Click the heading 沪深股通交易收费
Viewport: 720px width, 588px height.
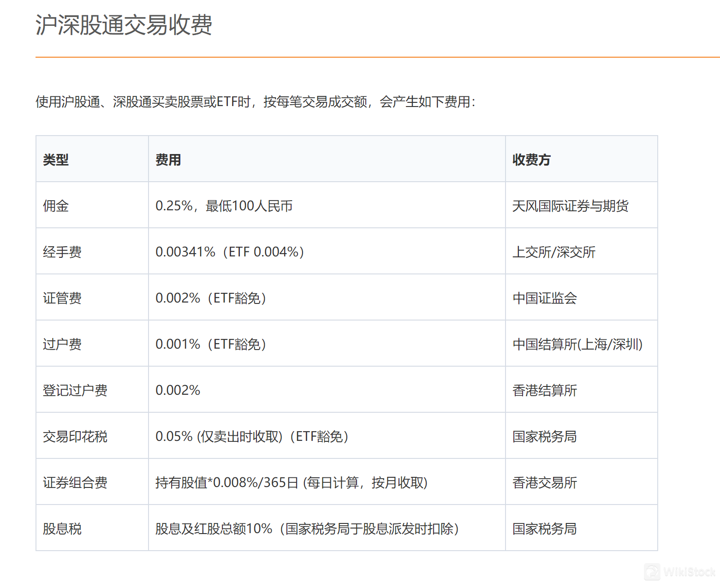point(124,25)
